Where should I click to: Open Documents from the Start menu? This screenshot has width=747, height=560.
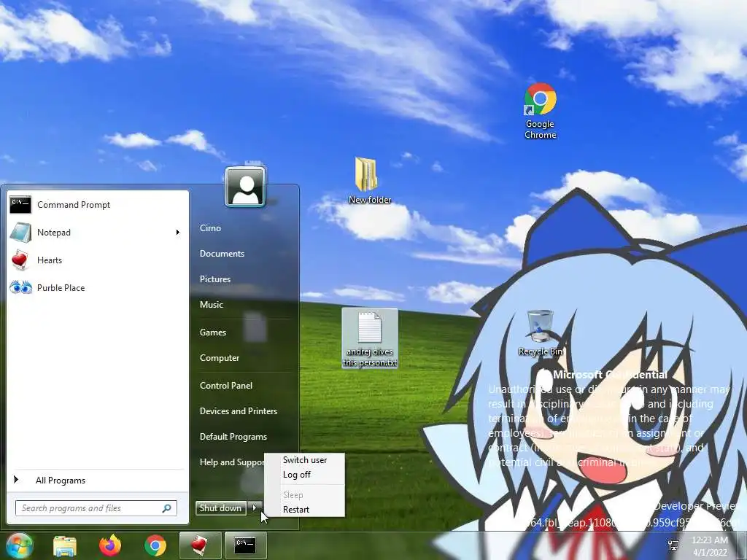[222, 254]
